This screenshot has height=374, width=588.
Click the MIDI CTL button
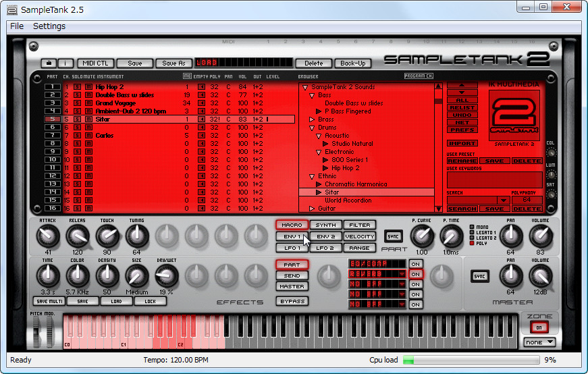tap(95, 63)
